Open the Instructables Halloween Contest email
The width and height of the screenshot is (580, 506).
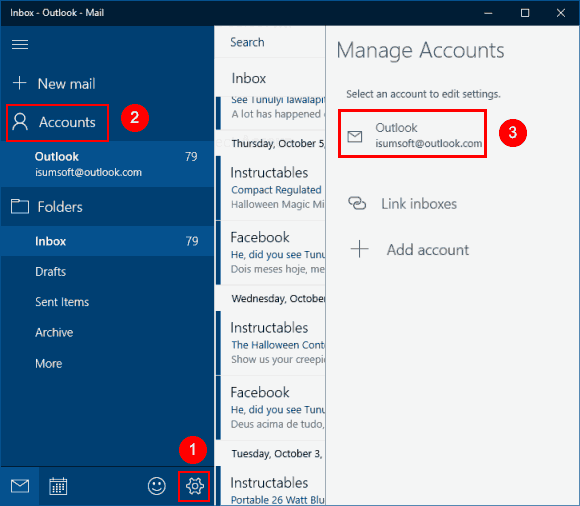pos(271,343)
